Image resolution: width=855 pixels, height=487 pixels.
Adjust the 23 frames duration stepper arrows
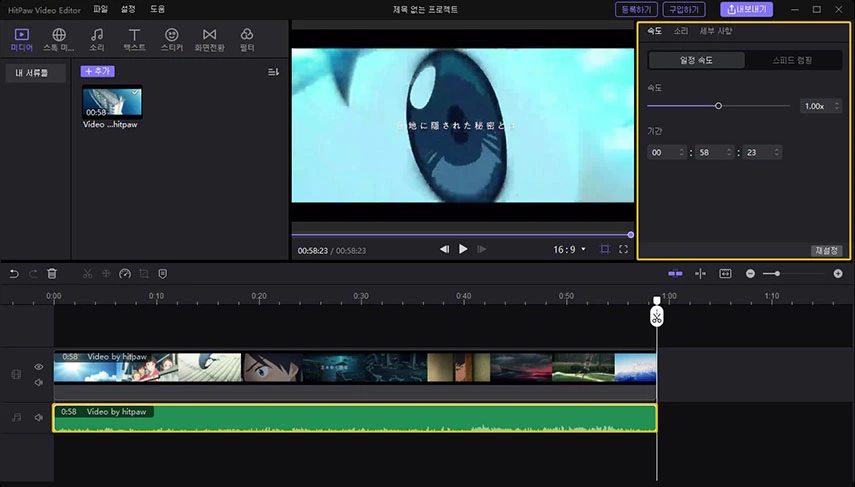(776, 153)
